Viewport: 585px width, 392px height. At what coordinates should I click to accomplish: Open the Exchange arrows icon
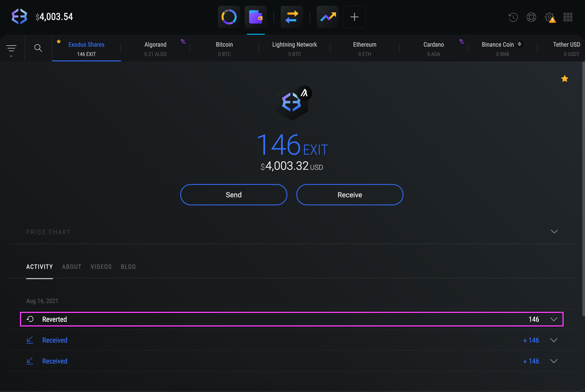[292, 17]
